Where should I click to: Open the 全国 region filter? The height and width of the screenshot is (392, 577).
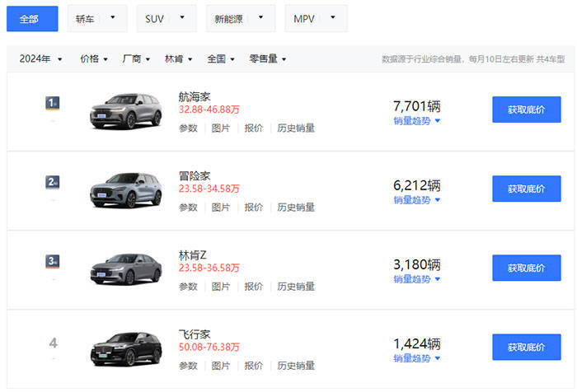(221, 58)
